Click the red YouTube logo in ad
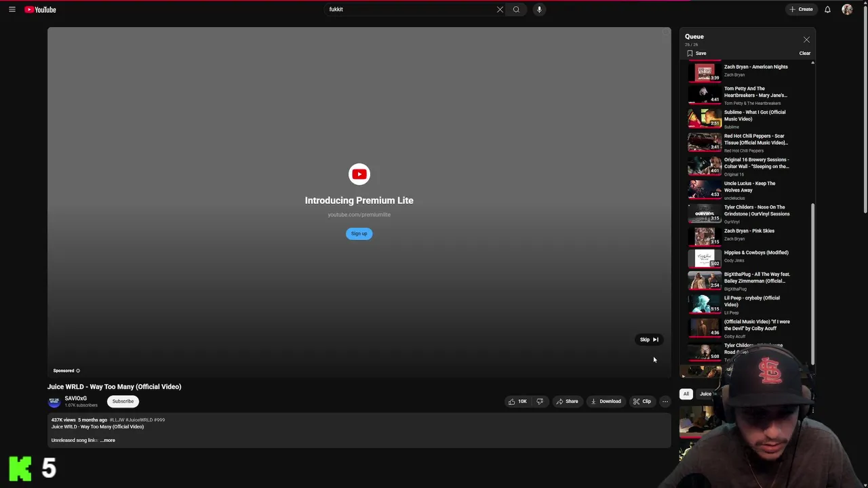868x488 pixels. 359,174
